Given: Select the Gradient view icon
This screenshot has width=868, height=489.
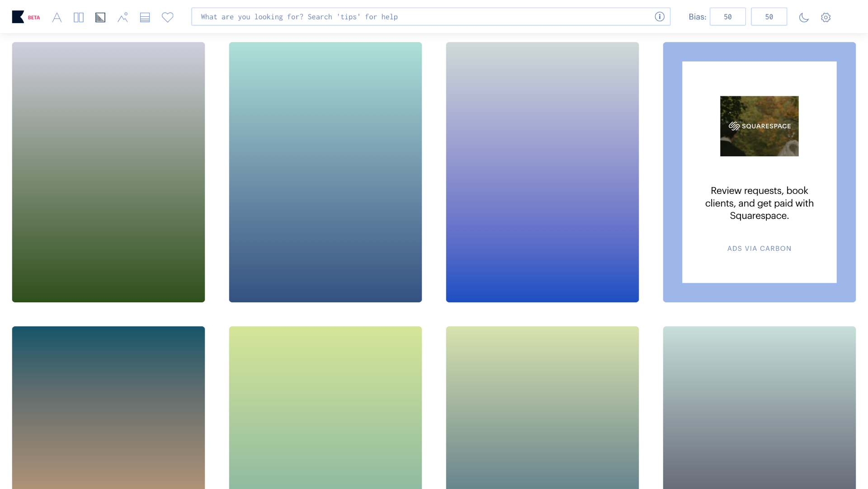Looking at the screenshot, I should [100, 18].
